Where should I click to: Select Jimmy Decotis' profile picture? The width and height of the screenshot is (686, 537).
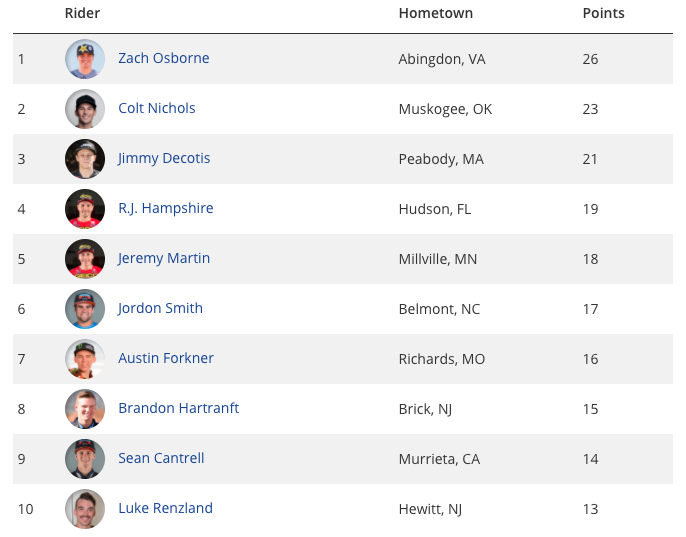(85, 159)
